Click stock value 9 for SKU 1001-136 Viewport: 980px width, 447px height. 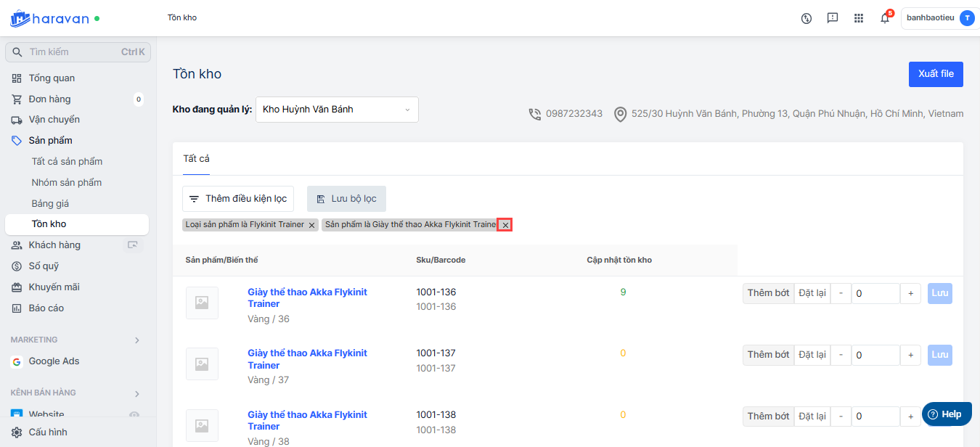tap(623, 292)
